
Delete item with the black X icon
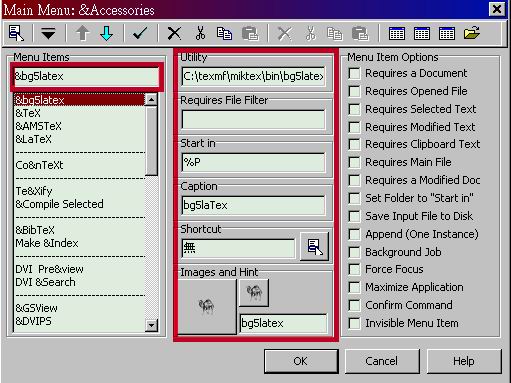(174, 33)
